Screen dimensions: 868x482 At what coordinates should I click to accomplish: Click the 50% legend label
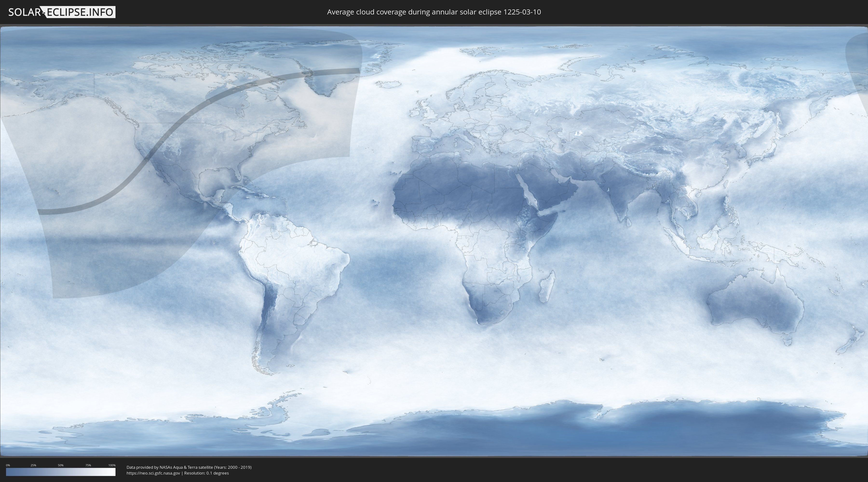61,465
